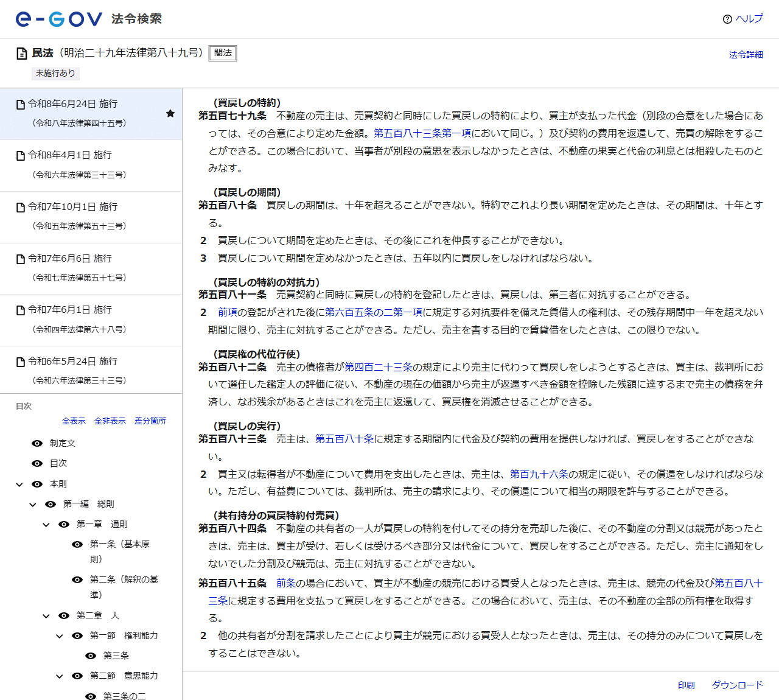This screenshot has width=779, height=700.
Task: Click document icon for 令和7年6月6日 施行
Action: (x=21, y=259)
